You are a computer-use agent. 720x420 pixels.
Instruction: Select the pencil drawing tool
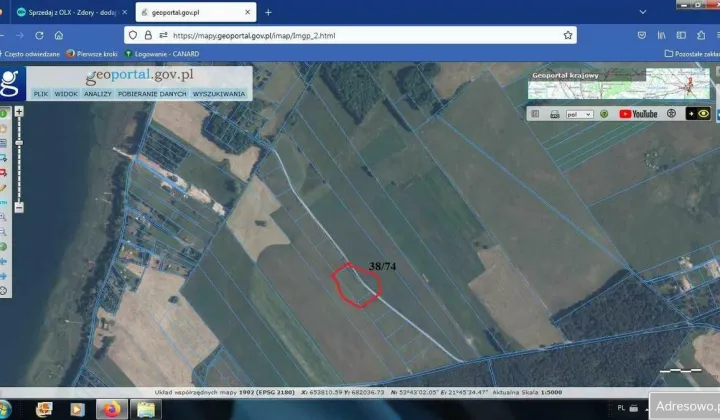pyautogui.click(x=3, y=187)
